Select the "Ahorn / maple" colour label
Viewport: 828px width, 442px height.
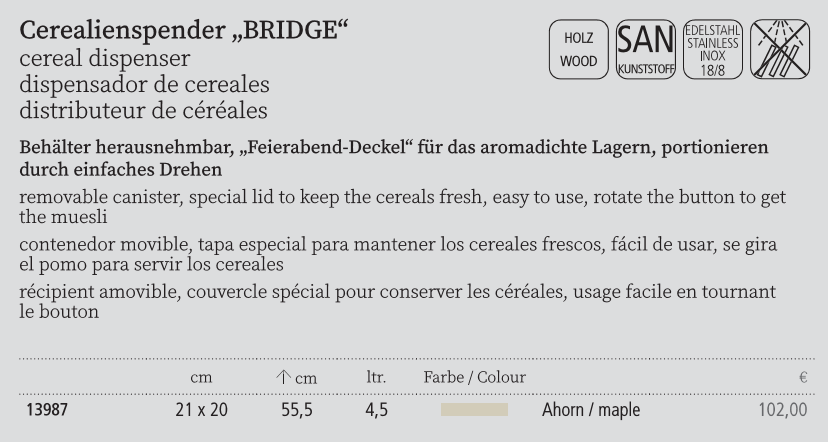tap(591, 410)
